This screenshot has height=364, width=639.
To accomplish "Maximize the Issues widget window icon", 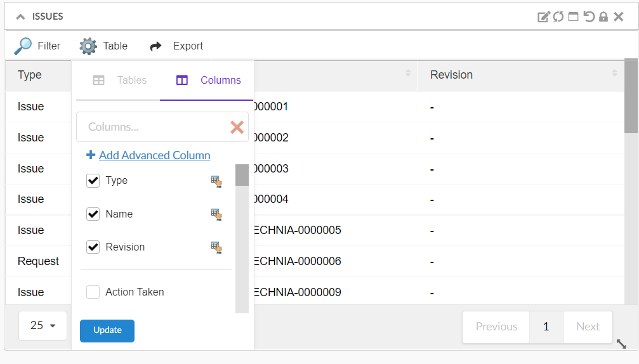I will coord(573,16).
